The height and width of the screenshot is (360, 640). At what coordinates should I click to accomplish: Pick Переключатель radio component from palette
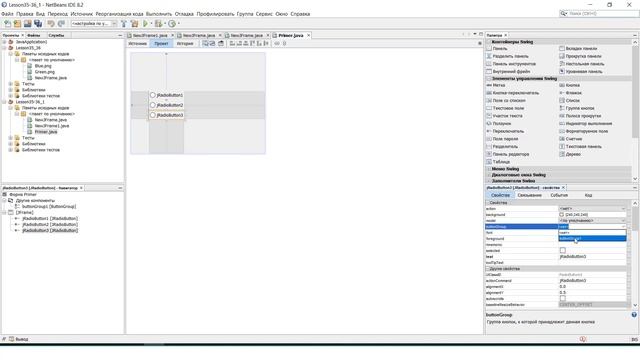click(505, 131)
